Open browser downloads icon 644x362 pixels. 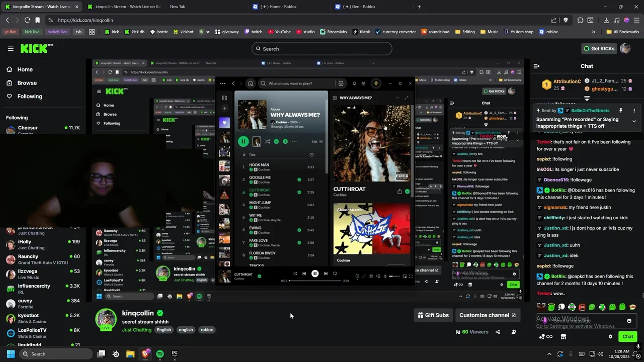point(606,20)
